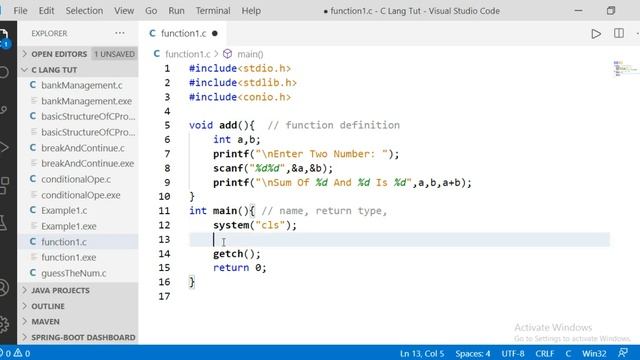Open Example1.c file
640x360 pixels.
[x=64, y=210]
